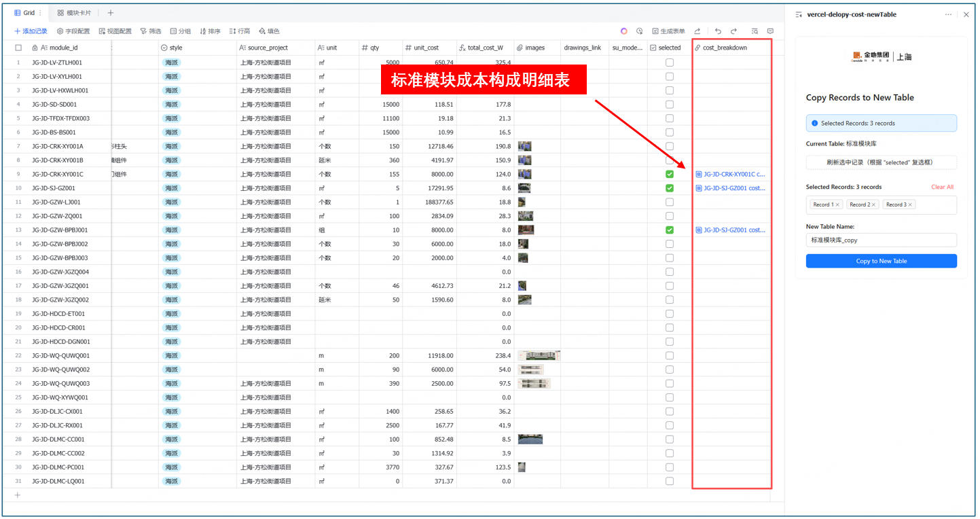
Task: Uncheck selected checkbox for row 9
Action: [x=670, y=174]
